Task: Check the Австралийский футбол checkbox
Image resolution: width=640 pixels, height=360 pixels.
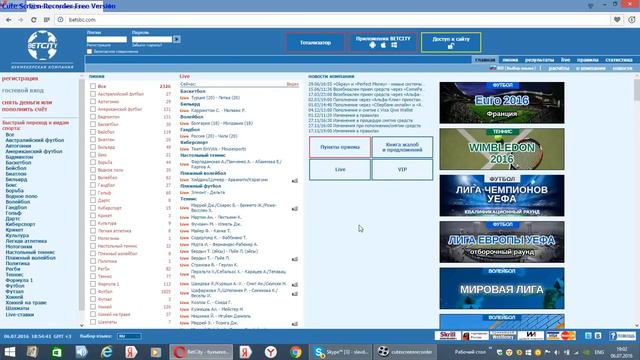Action: click(93, 94)
